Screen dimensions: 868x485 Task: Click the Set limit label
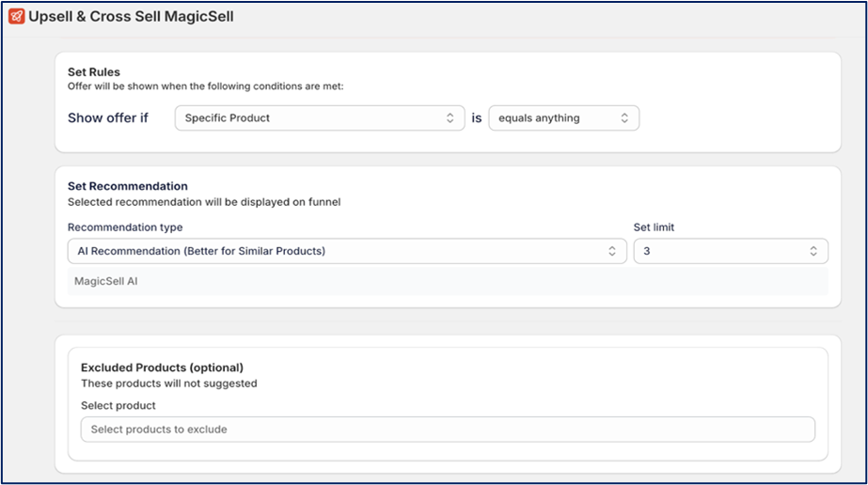[x=654, y=227]
